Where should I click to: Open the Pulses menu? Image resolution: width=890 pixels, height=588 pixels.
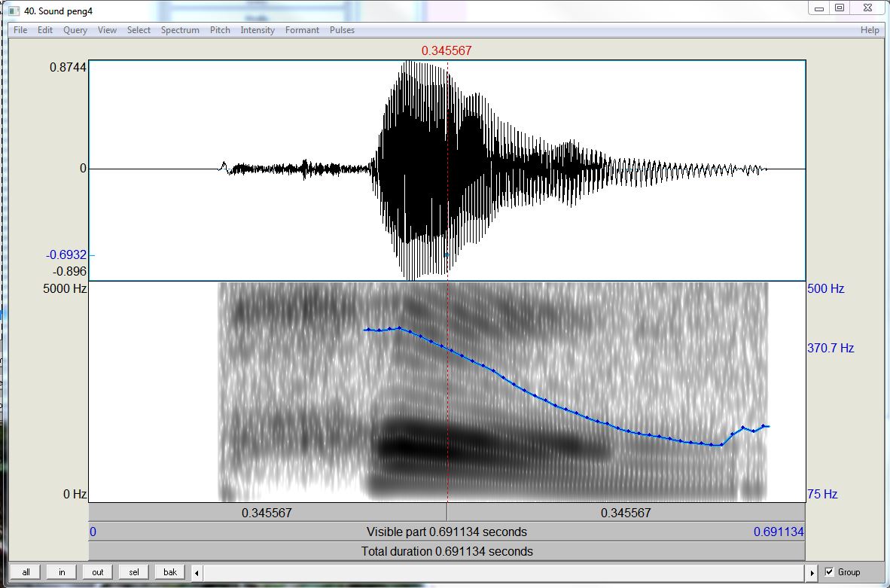[342, 30]
